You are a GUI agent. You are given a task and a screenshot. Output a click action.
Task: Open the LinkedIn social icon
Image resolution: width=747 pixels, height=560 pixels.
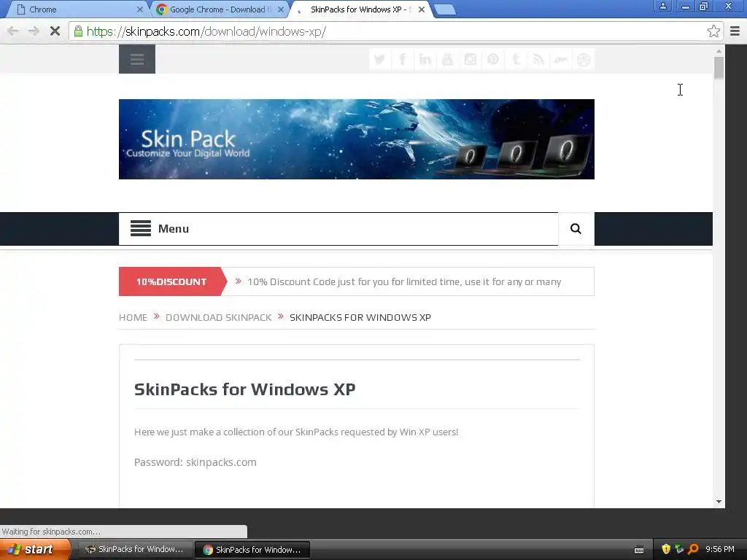click(425, 60)
